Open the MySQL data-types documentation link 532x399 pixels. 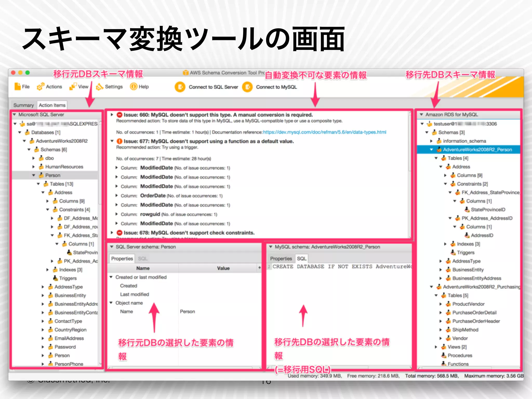[325, 132]
